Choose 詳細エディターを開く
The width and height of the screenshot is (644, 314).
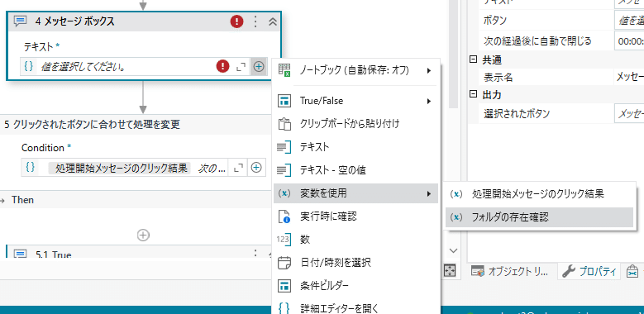[356, 307]
